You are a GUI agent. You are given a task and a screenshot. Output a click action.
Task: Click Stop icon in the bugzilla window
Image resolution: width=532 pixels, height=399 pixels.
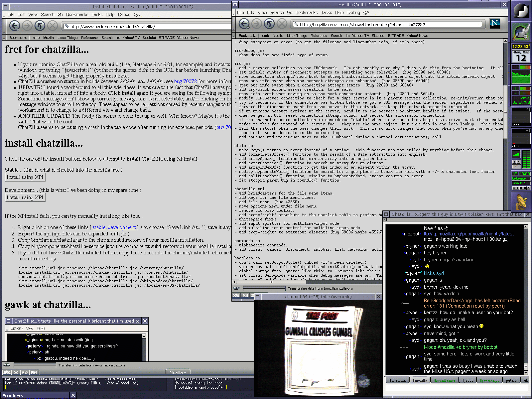tap(282, 24)
